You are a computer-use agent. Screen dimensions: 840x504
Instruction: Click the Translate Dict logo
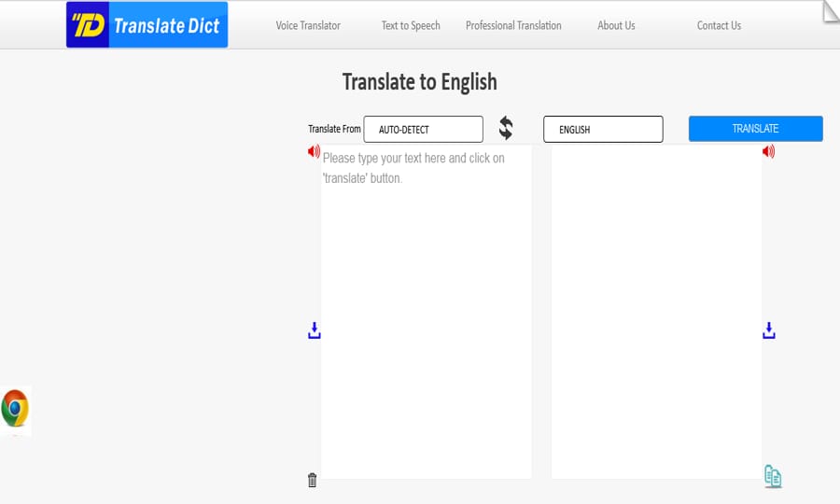(x=147, y=24)
